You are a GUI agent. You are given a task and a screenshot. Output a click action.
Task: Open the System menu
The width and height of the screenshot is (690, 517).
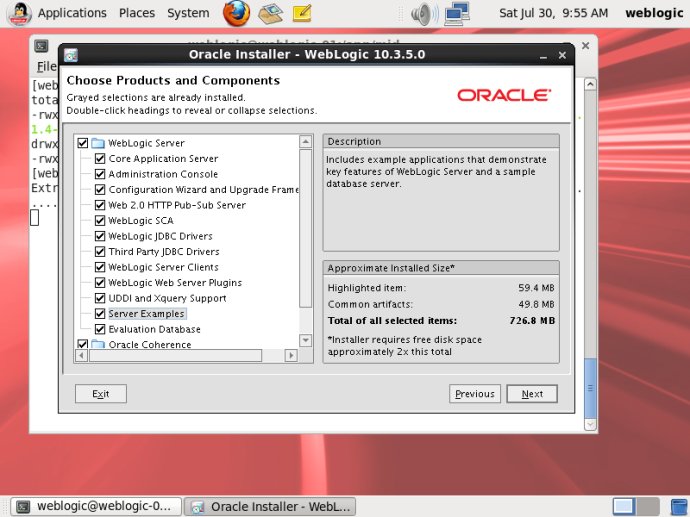(188, 13)
